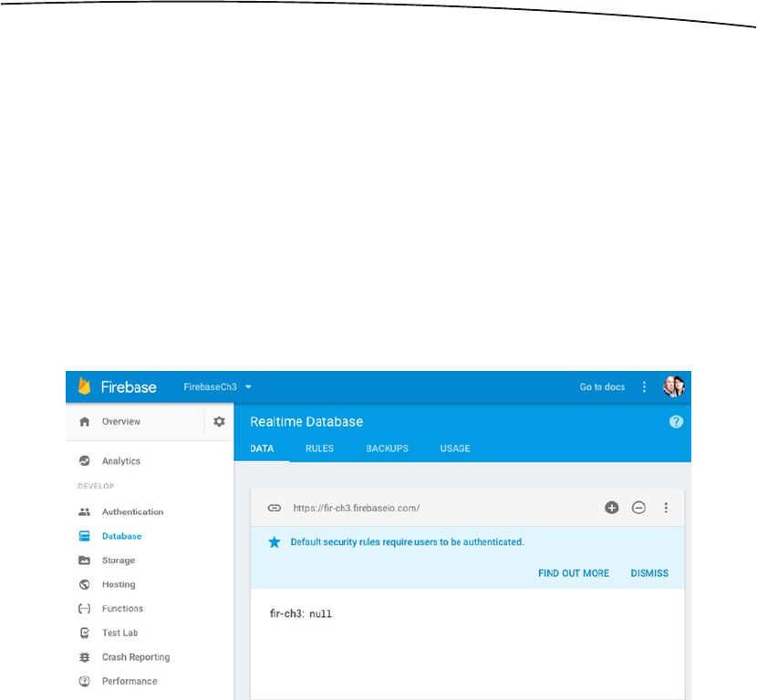Click the Overview home icon
The width and height of the screenshot is (757, 700).
(85, 422)
